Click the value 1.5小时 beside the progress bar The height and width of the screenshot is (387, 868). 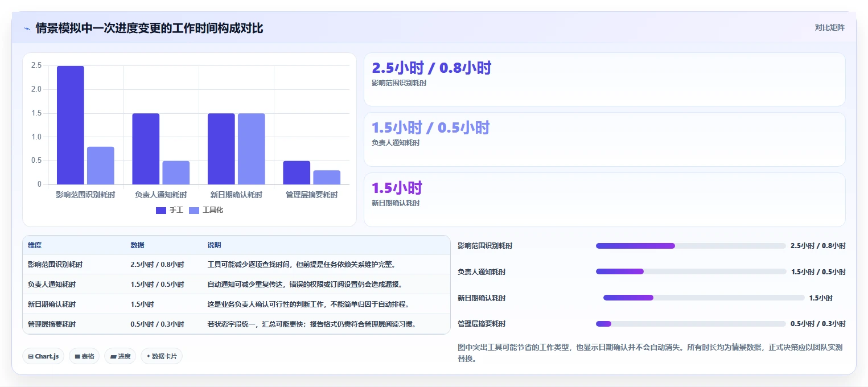coord(821,298)
